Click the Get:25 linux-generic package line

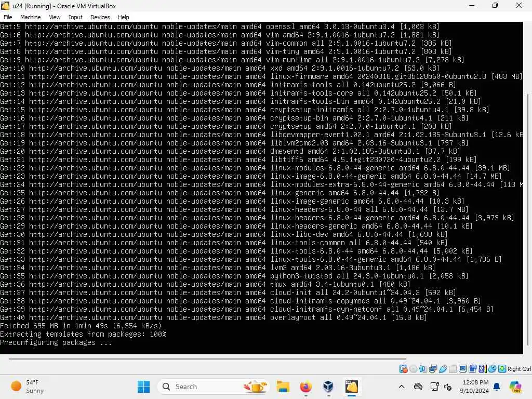pyautogui.click(x=220, y=193)
